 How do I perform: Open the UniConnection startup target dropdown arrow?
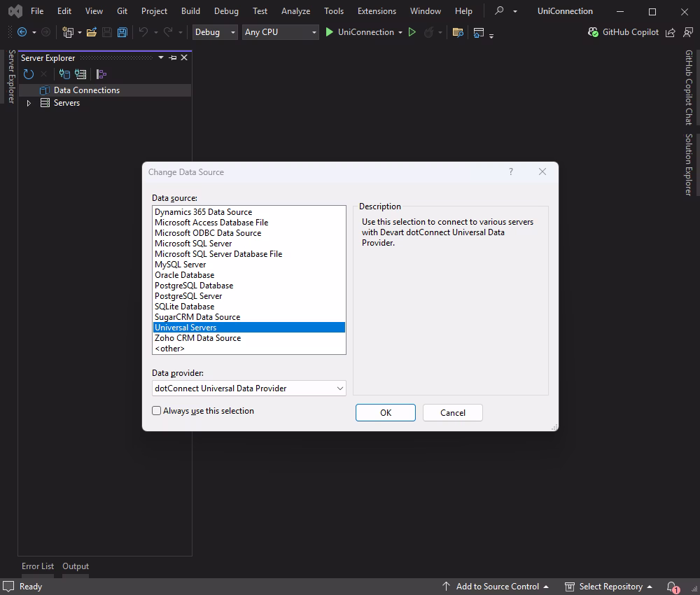coord(400,33)
